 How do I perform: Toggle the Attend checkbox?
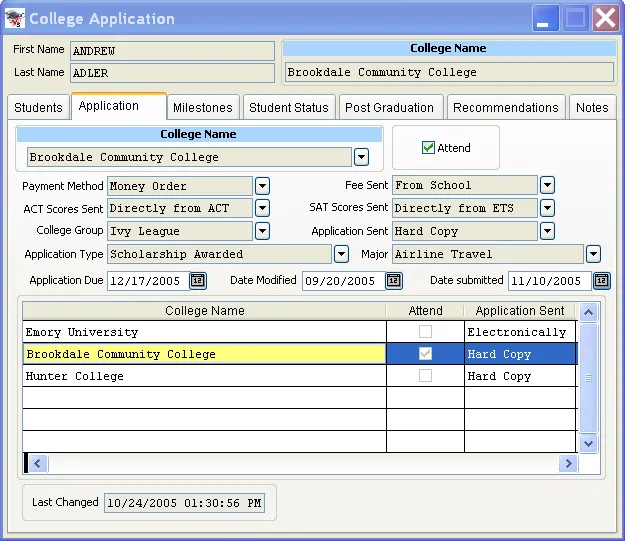[429, 148]
